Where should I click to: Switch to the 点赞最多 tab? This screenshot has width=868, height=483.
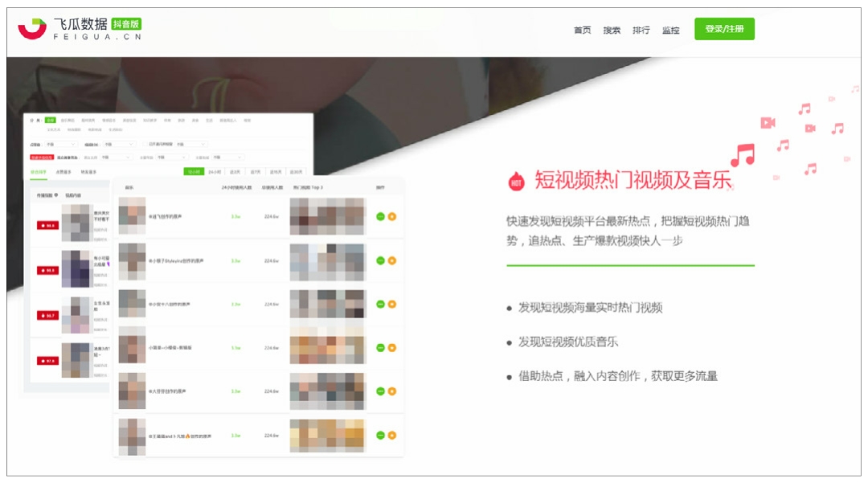[63, 172]
